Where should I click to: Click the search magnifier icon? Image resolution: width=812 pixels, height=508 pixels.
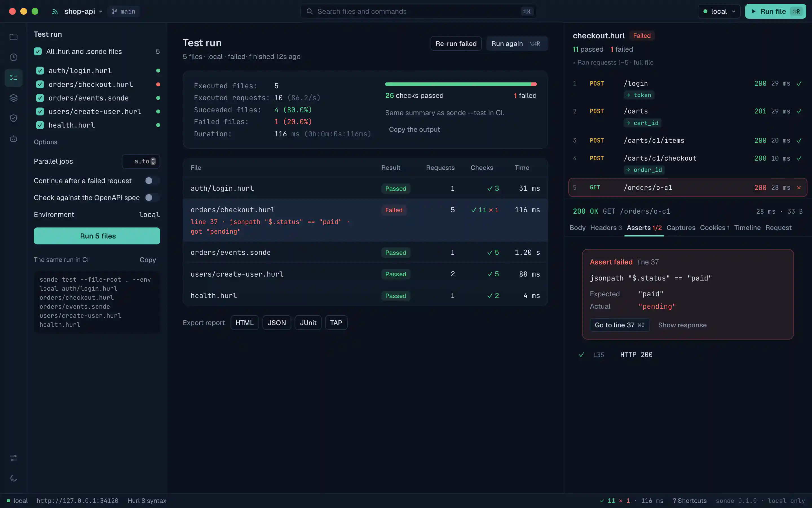[x=309, y=11]
